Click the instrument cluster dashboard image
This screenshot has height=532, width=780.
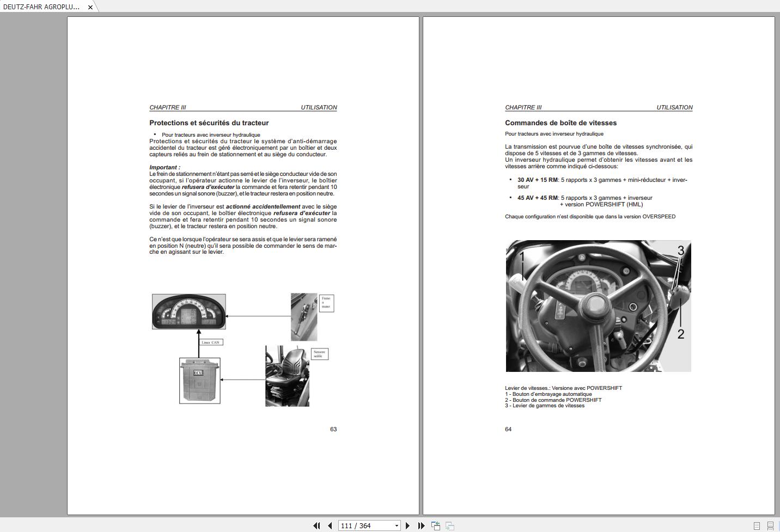pos(188,311)
